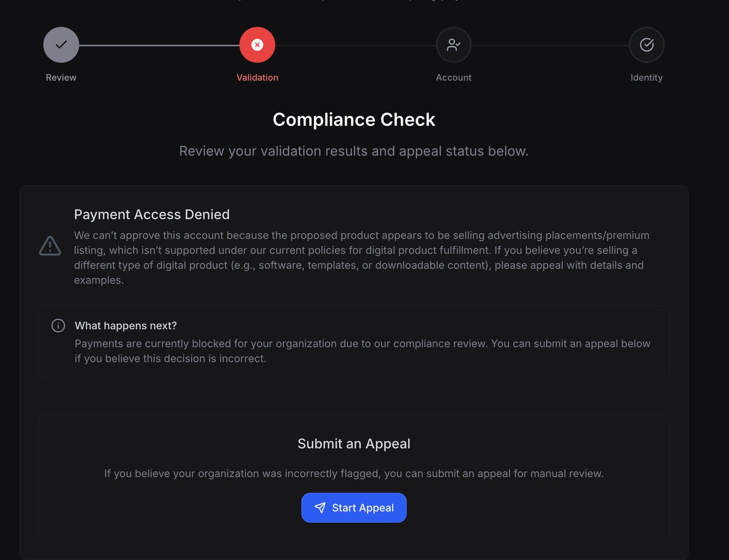The height and width of the screenshot is (560, 729).
Task: Click the Submit an Appeal heading
Action: (x=354, y=444)
